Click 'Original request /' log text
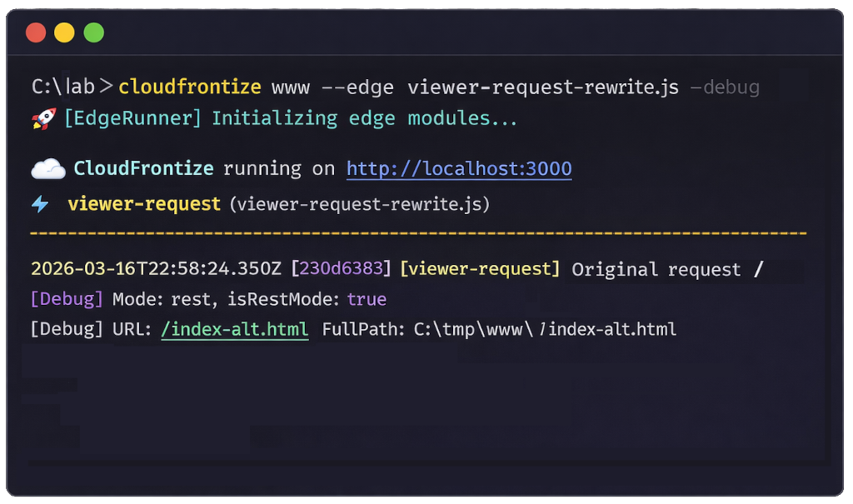The image size is (853, 504). click(x=667, y=269)
